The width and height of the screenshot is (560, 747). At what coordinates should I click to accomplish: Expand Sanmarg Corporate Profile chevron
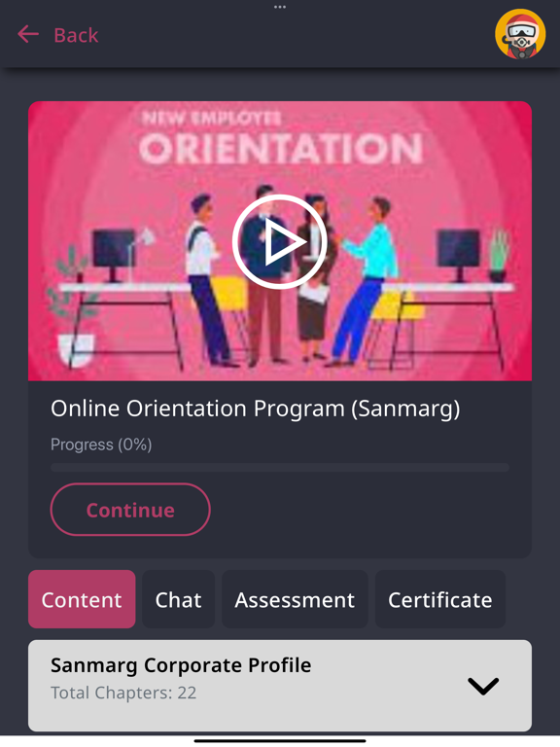483,686
